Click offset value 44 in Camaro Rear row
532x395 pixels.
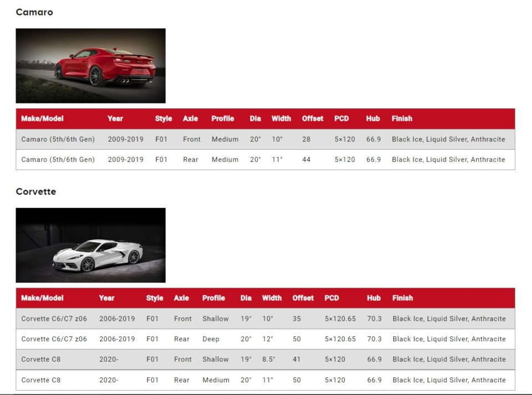pos(306,160)
